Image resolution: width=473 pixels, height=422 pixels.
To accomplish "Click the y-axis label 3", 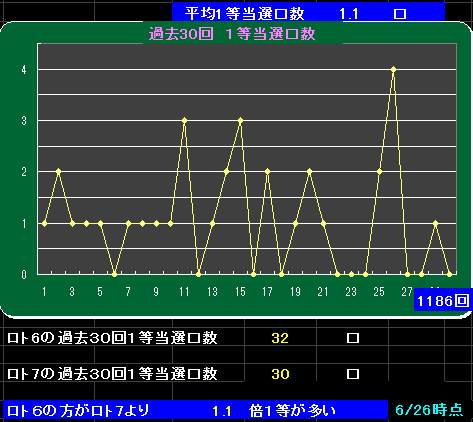I will coord(24,121).
